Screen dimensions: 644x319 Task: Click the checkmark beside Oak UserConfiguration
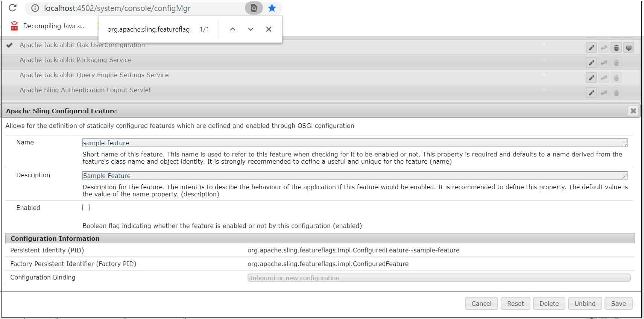(9, 45)
